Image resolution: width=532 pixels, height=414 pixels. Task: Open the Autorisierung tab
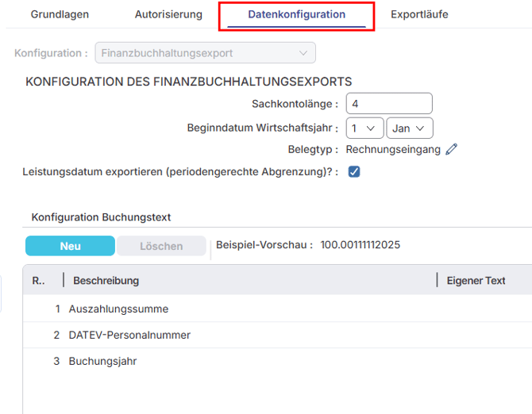tap(168, 14)
